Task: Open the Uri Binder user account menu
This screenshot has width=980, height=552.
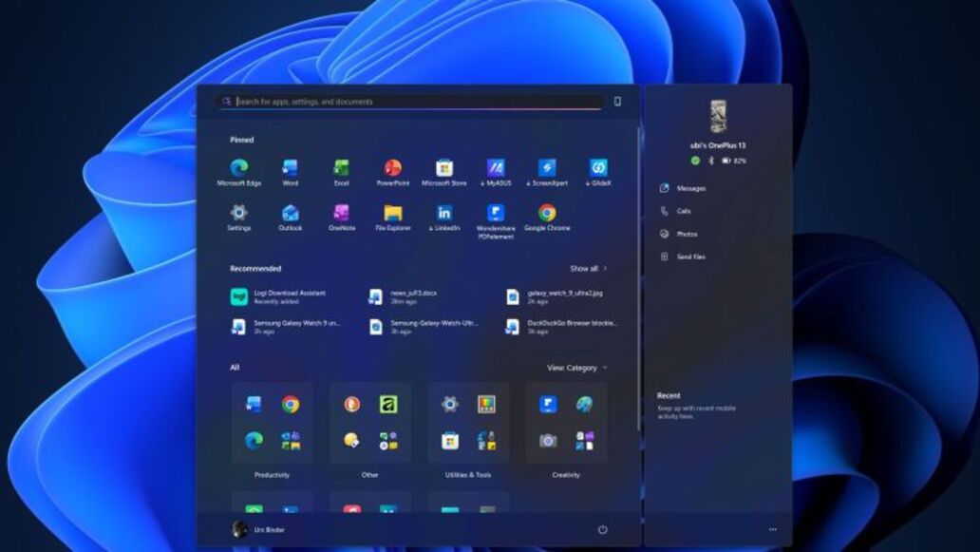Action: pos(258,529)
